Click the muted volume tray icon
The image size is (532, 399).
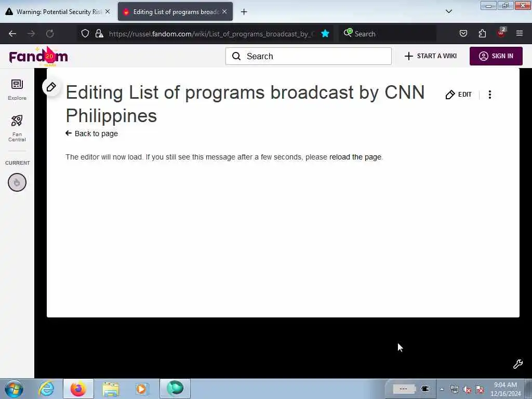coord(467,390)
